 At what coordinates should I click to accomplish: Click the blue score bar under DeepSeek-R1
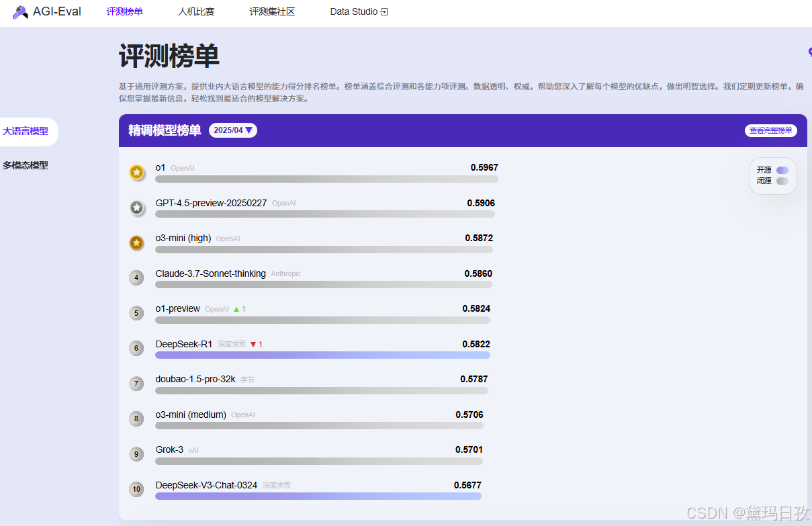[x=322, y=355]
